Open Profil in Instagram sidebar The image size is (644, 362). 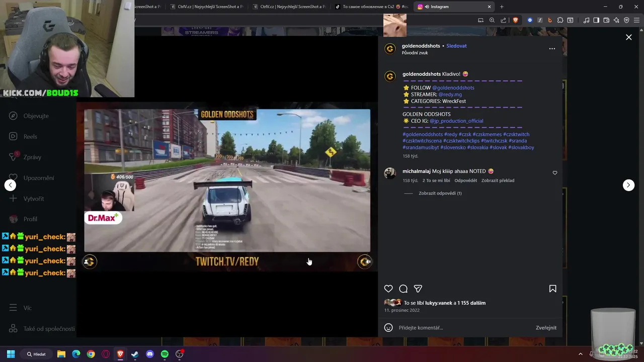click(24, 219)
